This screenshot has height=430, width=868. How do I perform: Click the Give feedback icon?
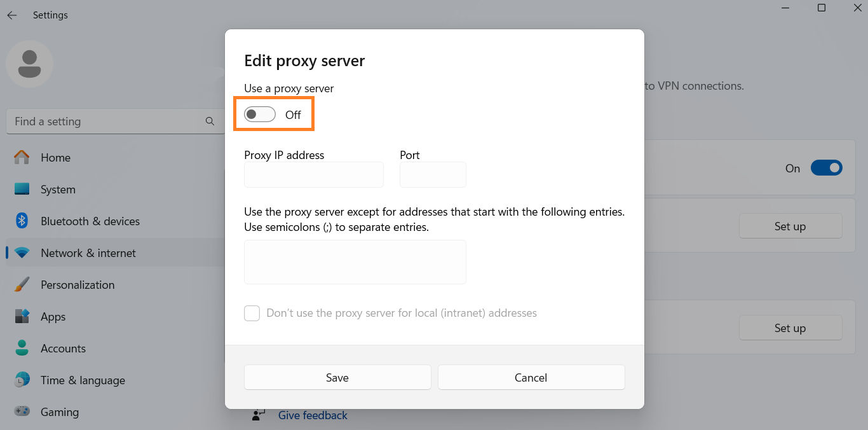pos(259,415)
